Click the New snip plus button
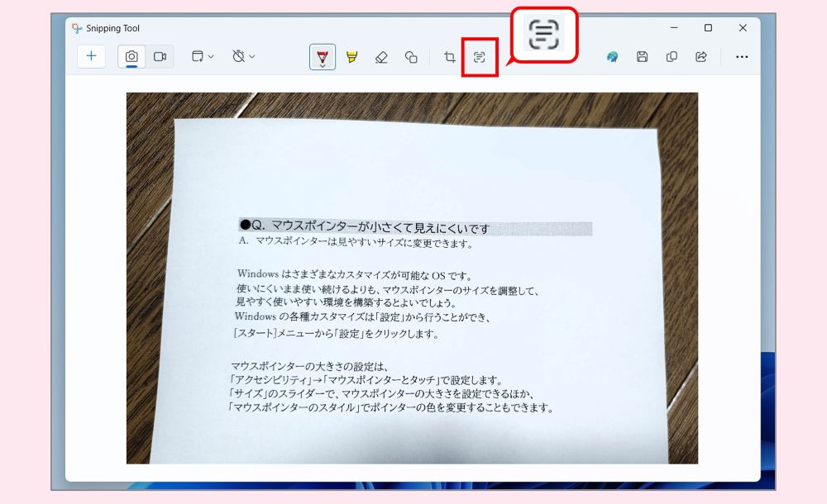This screenshot has width=827, height=504. 91,56
